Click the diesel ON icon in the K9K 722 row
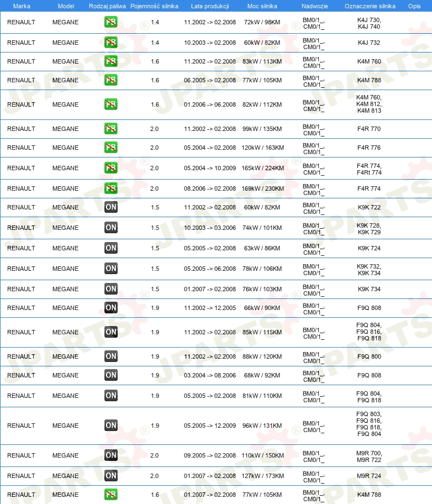 pos(111,207)
